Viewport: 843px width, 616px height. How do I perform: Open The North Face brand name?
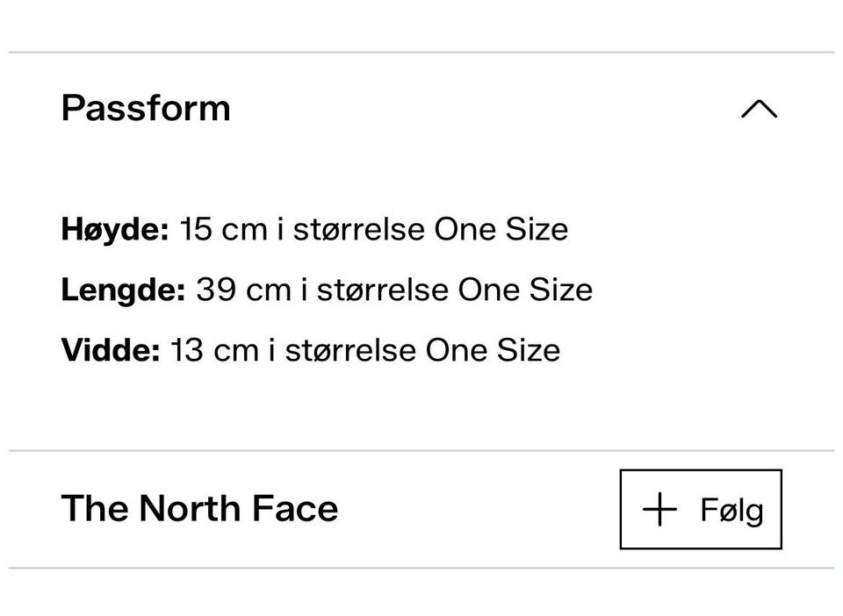199,509
